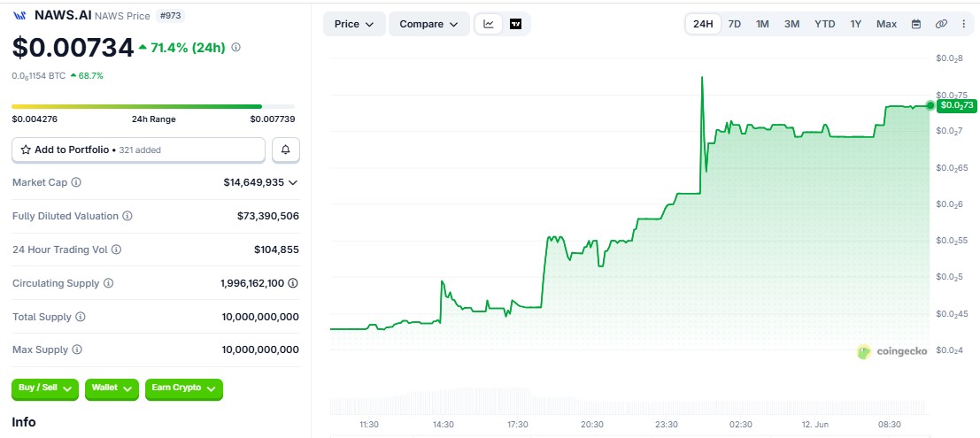Open the calendar date range icon
The image size is (980, 438).
916,25
